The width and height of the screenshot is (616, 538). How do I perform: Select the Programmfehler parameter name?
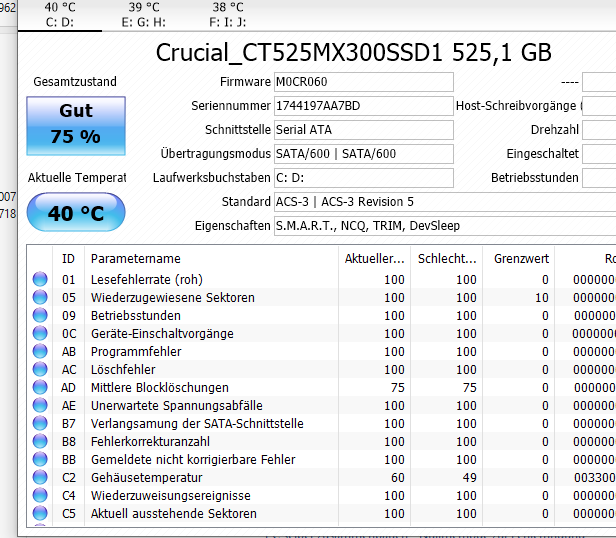pyautogui.click(x=136, y=351)
